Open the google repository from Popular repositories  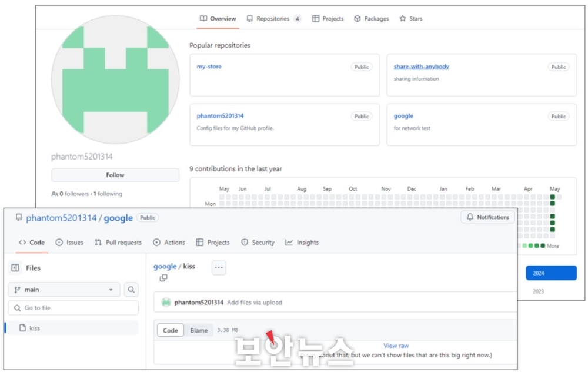click(x=403, y=116)
